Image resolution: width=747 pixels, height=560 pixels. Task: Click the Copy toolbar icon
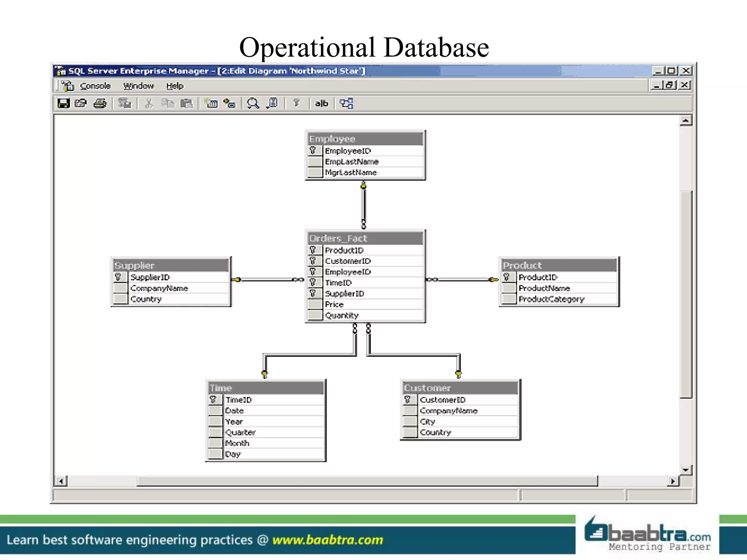point(168,104)
